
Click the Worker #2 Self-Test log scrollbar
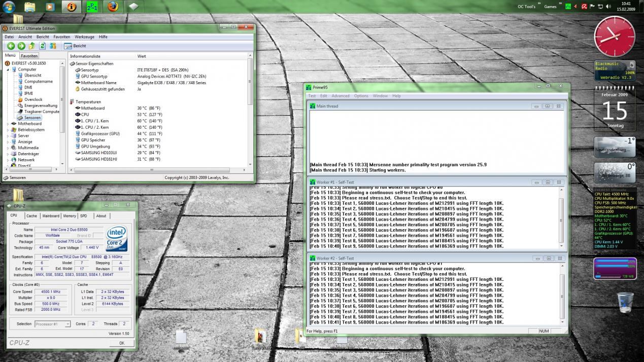[561, 294]
